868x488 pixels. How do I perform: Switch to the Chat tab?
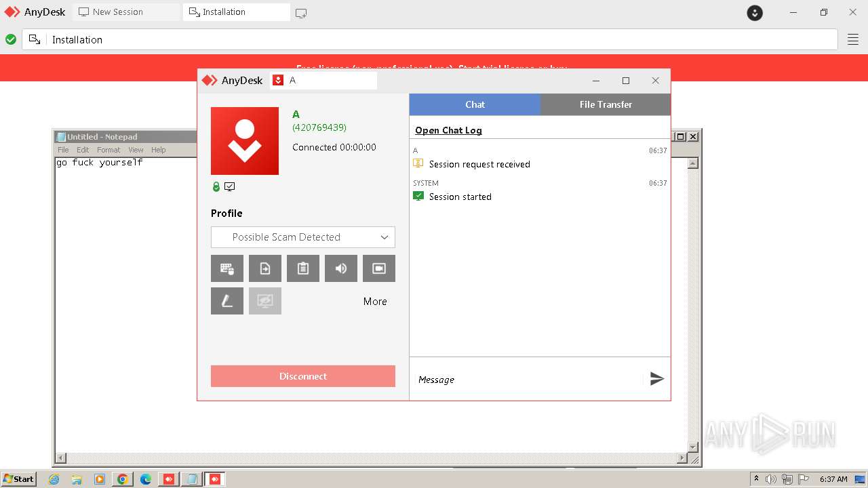475,104
